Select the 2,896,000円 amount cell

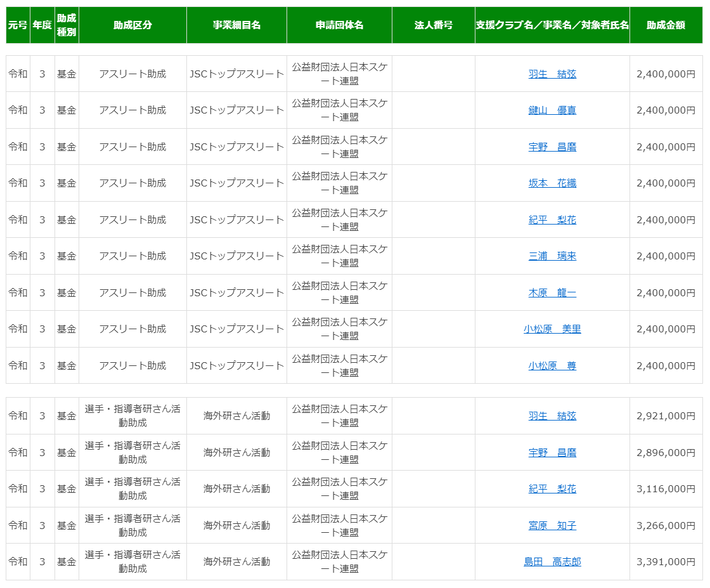click(666, 452)
